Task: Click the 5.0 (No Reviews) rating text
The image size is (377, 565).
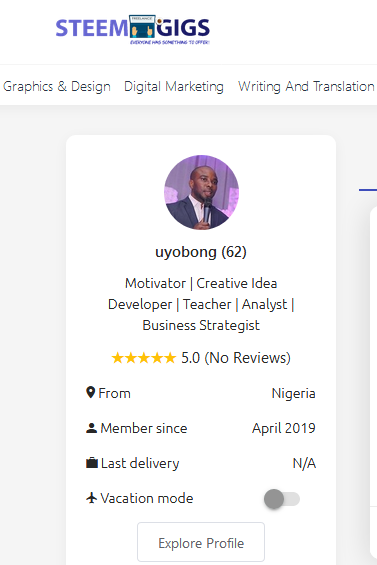Action: [x=236, y=358]
